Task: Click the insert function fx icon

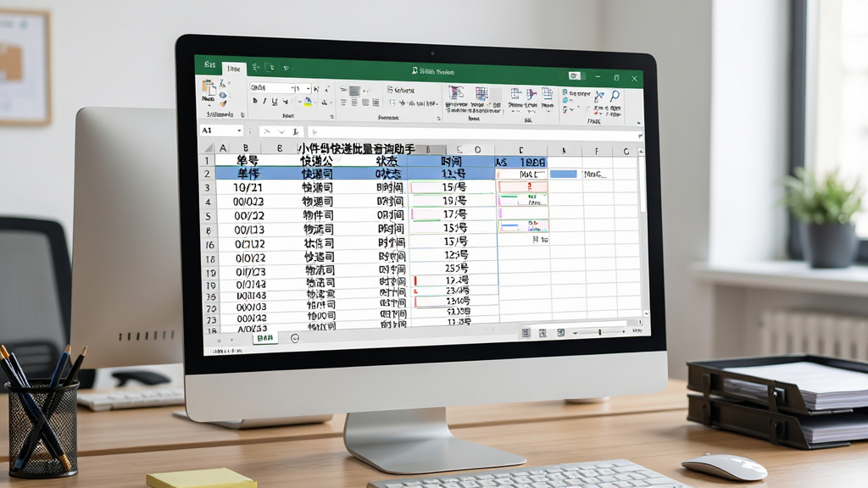Action: 296,131
